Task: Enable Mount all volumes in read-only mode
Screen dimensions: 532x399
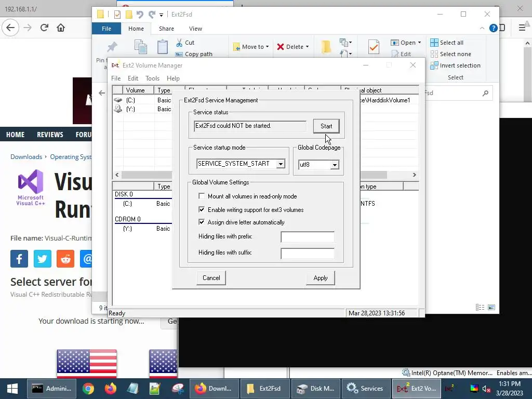Action: click(202, 196)
